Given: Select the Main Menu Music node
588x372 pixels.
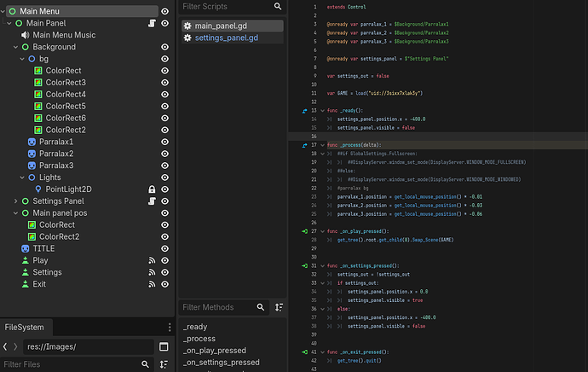Looking at the screenshot, I should click(63, 35).
